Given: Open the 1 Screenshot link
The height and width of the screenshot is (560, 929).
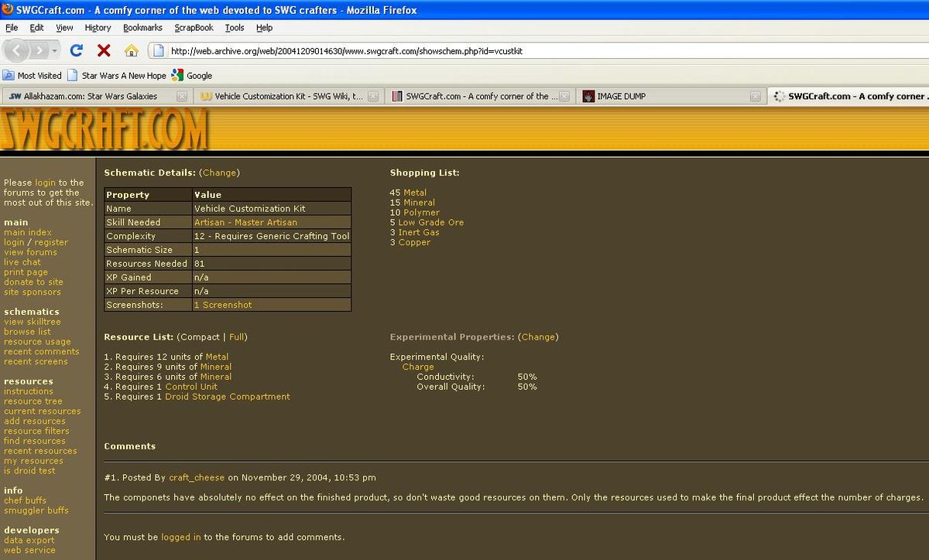Looking at the screenshot, I should 223,305.
